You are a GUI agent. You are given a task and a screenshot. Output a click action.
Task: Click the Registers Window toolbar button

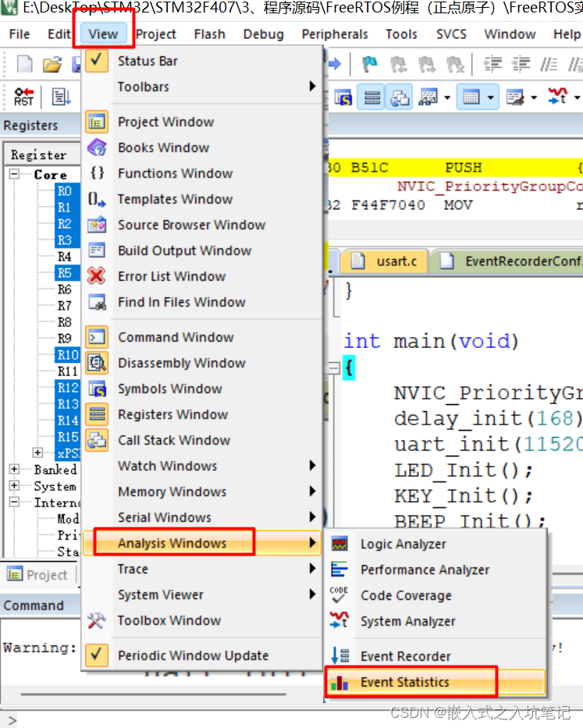coord(371,98)
